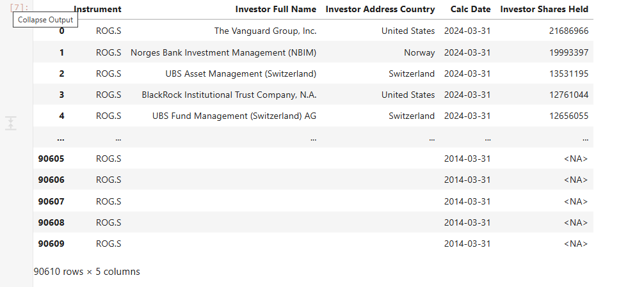The image size is (644, 287).
Task: Click the Instrument column header
Action: [97, 10]
